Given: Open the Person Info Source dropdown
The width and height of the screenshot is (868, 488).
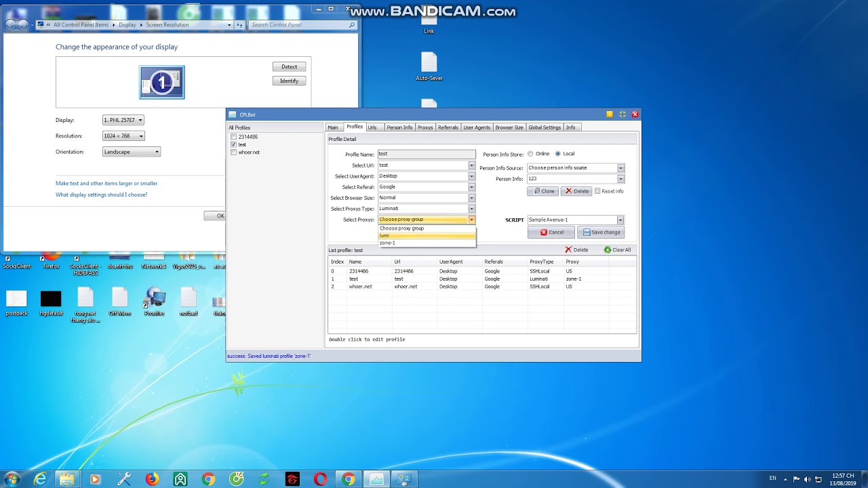Looking at the screenshot, I should [x=620, y=168].
